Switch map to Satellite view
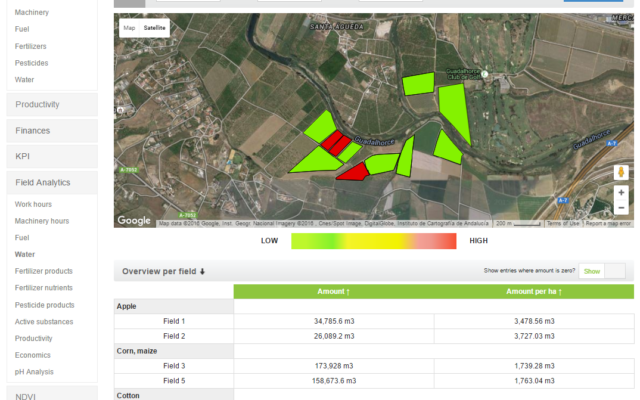Screen dimensions: 640x400 [154, 28]
